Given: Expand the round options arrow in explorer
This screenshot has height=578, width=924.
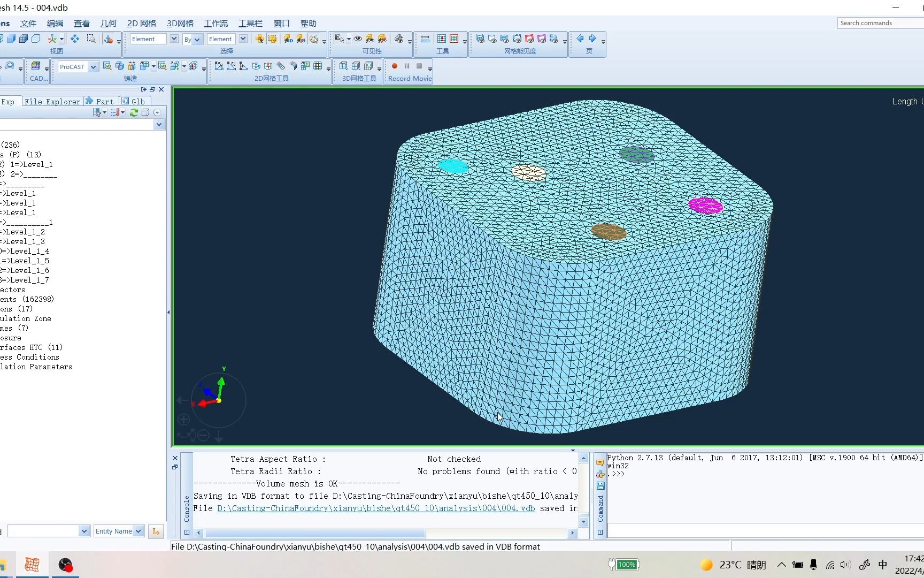Looking at the screenshot, I should (157, 112).
